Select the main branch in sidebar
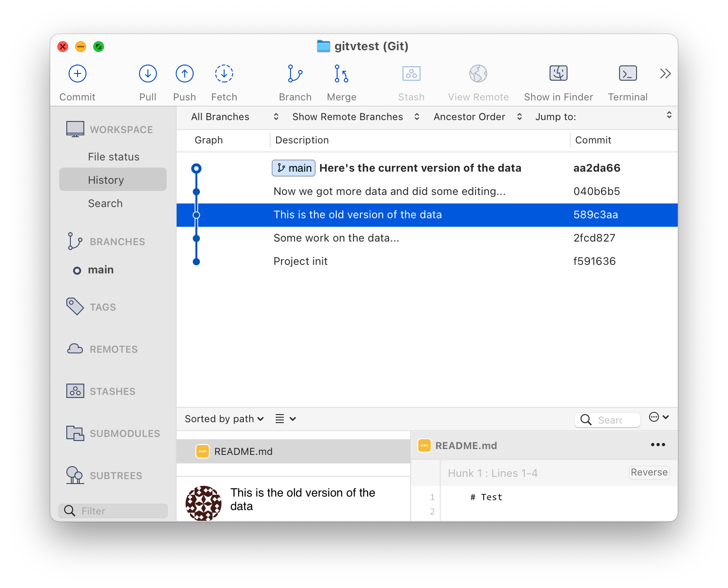The width and height of the screenshot is (728, 588). pos(100,270)
